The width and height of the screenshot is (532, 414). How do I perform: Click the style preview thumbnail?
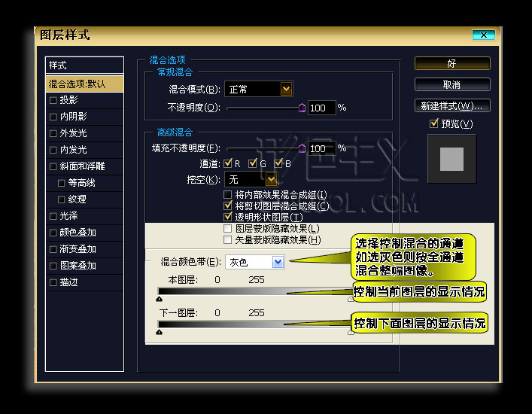coord(452,159)
